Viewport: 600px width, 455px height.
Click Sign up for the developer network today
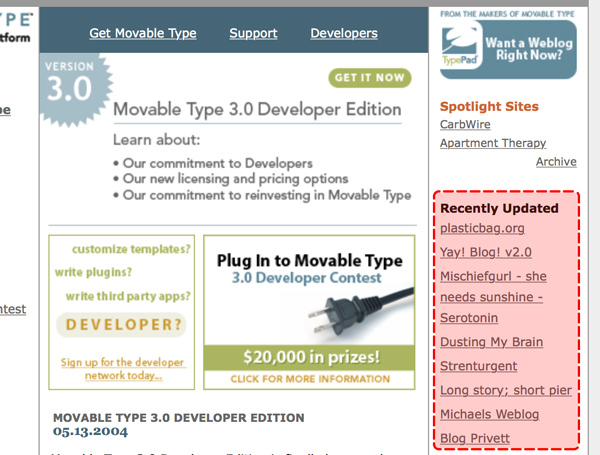click(123, 369)
